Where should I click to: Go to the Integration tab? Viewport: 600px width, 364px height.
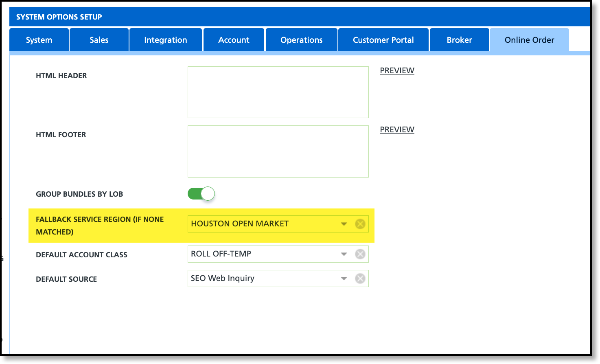(x=166, y=40)
